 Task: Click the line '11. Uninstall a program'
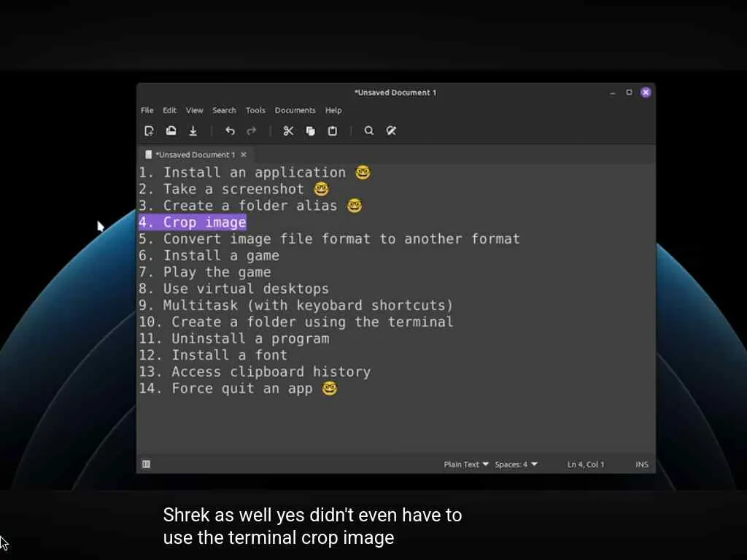click(234, 338)
